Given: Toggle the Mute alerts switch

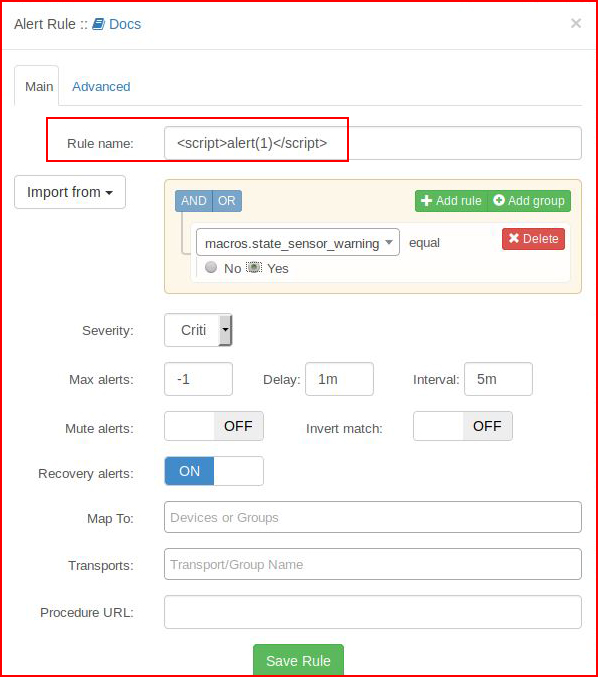Looking at the screenshot, I should (x=214, y=426).
